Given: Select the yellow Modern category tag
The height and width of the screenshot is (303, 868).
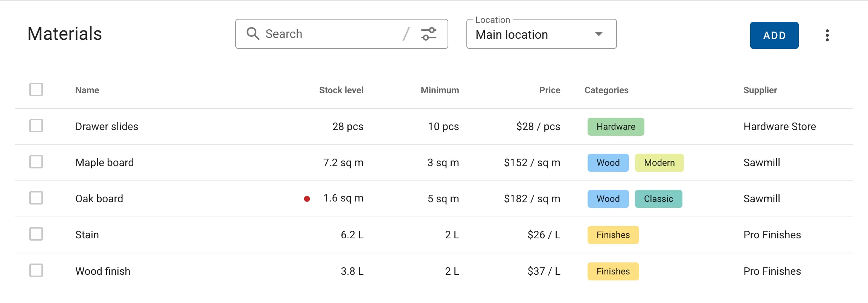Looking at the screenshot, I should (659, 163).
